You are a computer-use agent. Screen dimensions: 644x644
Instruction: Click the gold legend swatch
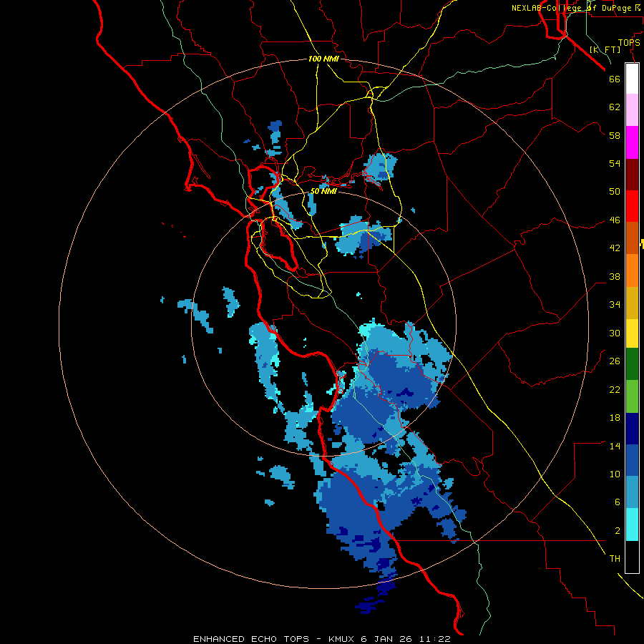tap(632, 303)
